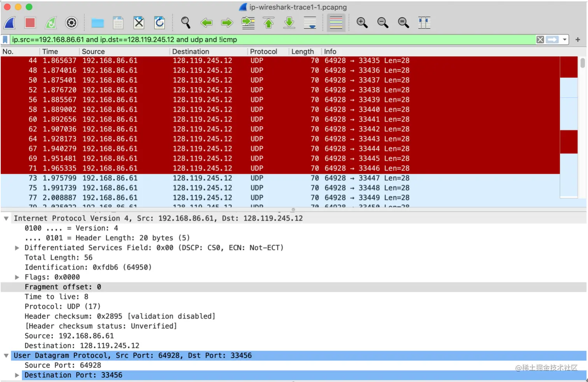
Task: Open the capture options gear
Action: point(72,23)
